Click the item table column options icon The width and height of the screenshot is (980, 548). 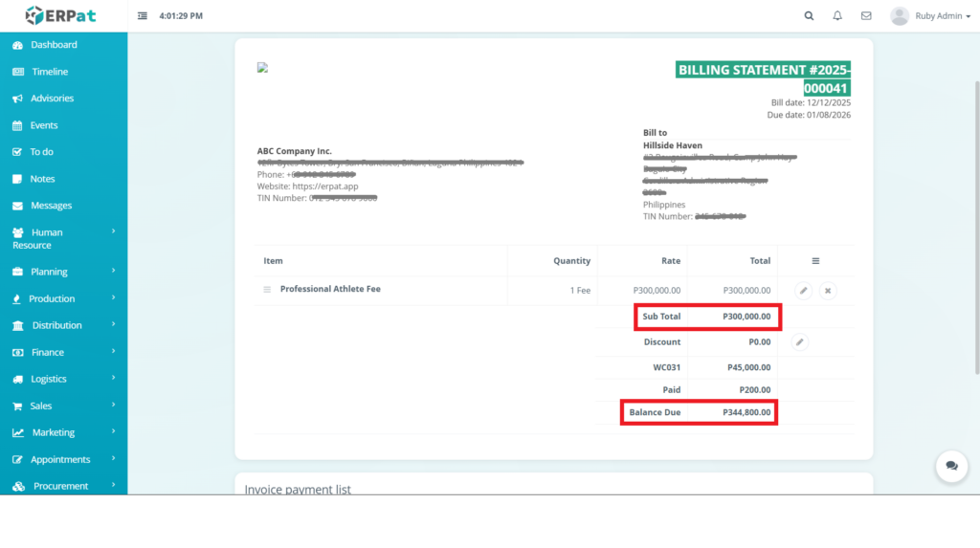(x=815, y=261)
